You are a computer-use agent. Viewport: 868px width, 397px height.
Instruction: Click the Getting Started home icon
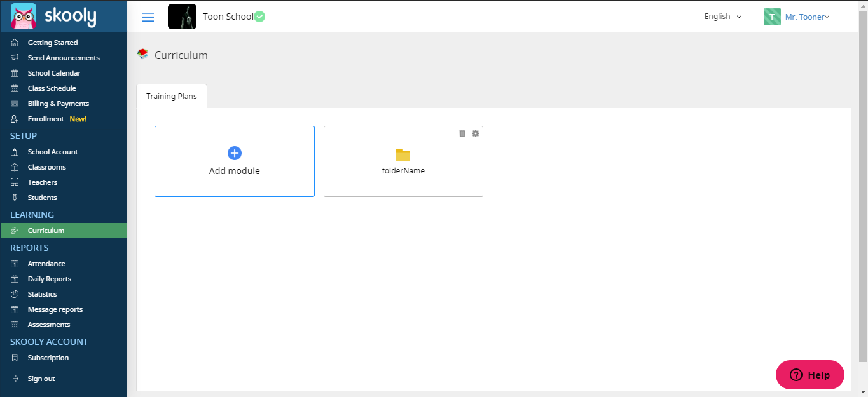click(15, 43)
